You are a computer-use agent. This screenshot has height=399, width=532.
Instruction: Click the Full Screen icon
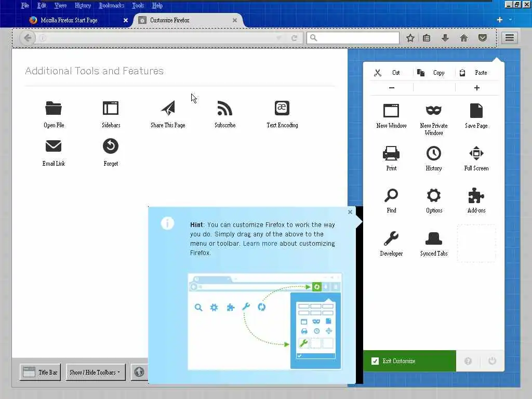[476, 153]
